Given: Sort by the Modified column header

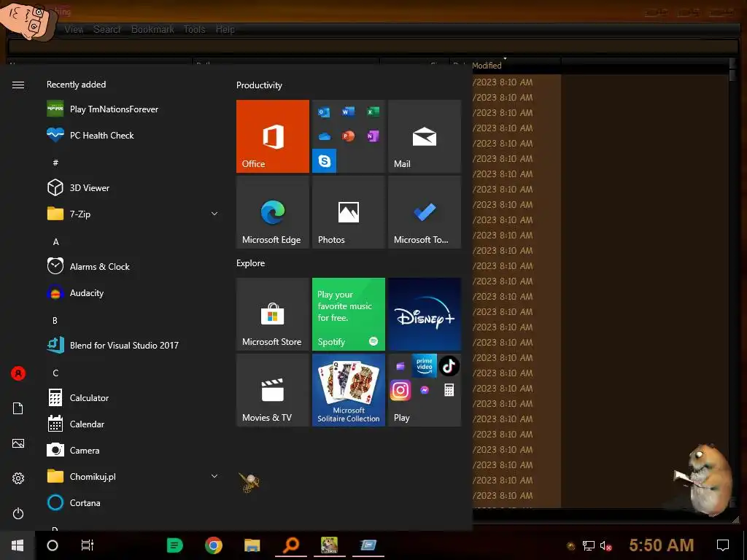Looking at the screenshot, I should pyautogui.click(x=505, y=65).
